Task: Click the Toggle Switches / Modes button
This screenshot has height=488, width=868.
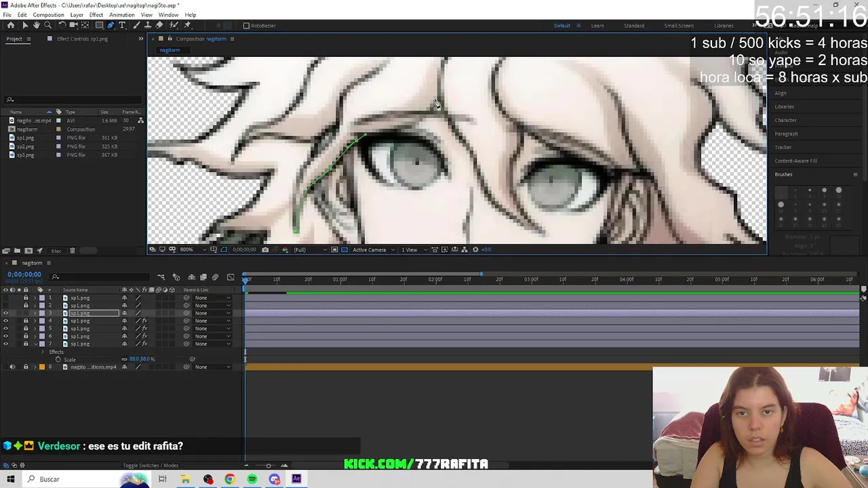Action: (151, 466)
